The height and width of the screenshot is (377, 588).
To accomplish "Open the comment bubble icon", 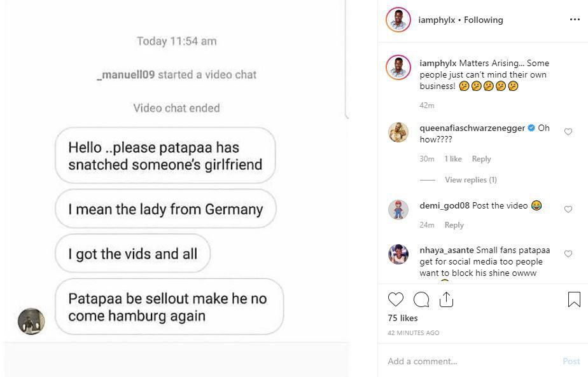I will 421,299.
